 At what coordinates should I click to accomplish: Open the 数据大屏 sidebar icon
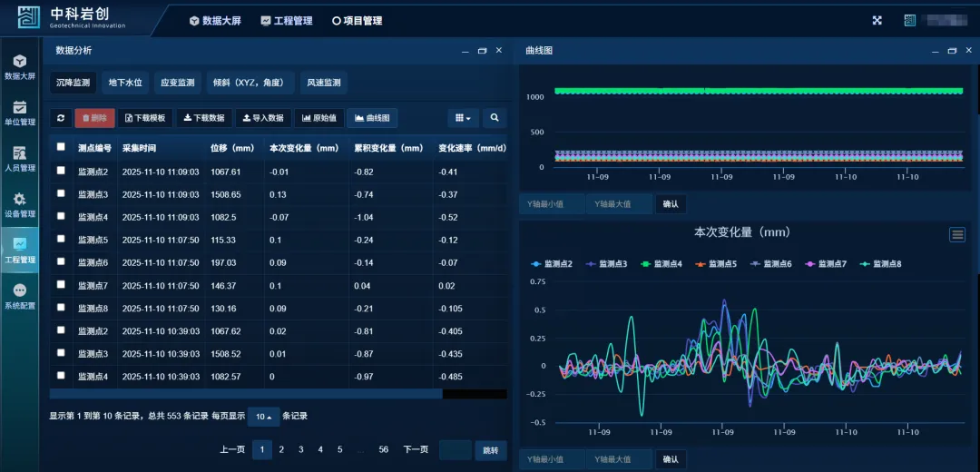pos(20,67)
